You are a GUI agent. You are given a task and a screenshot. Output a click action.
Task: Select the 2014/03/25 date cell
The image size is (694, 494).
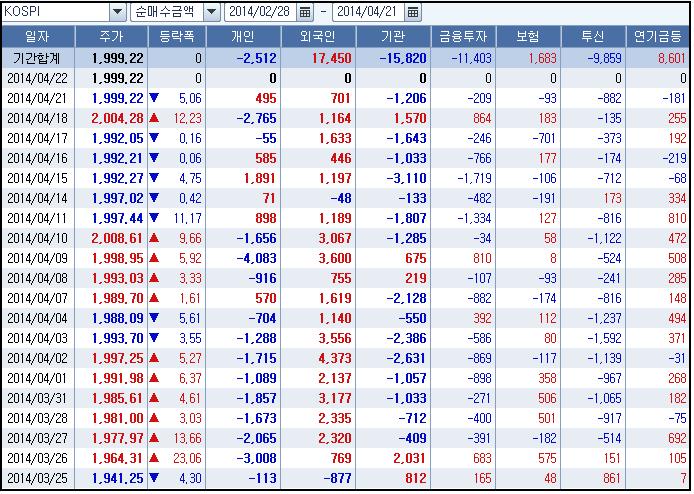coord(38,478)
